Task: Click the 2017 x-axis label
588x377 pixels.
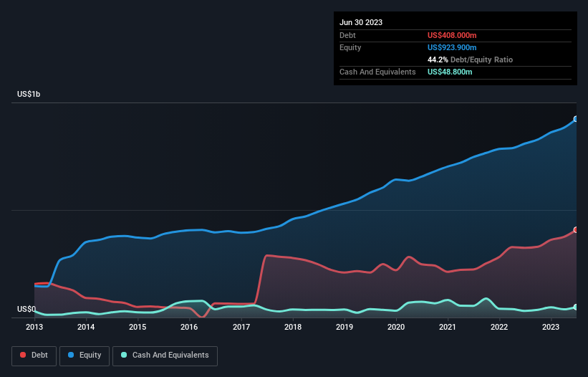Action: tap(241, 327)
